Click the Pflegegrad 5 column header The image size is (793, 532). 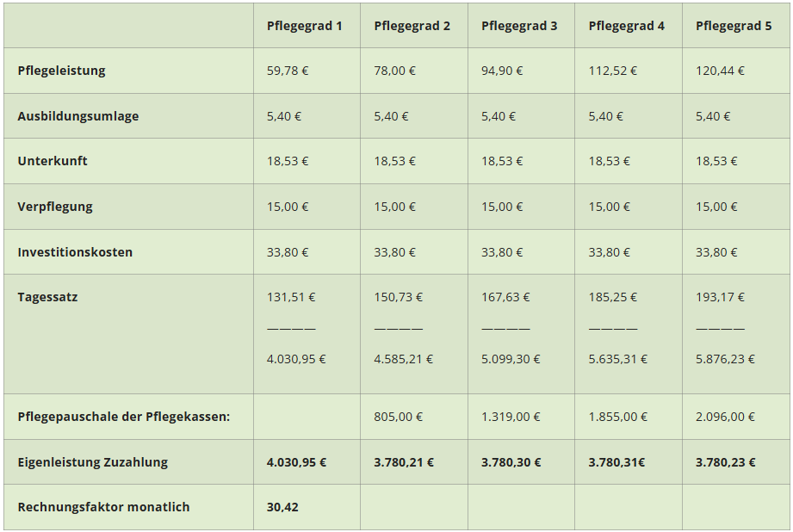click(734, 26)
